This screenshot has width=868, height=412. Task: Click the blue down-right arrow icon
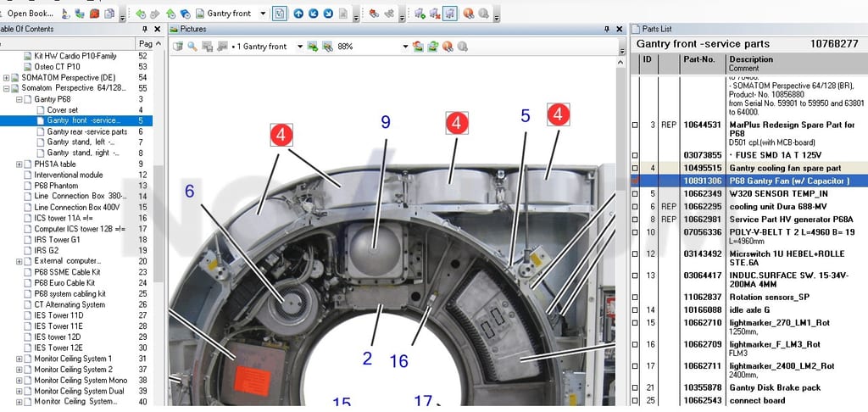pos(328,14)
